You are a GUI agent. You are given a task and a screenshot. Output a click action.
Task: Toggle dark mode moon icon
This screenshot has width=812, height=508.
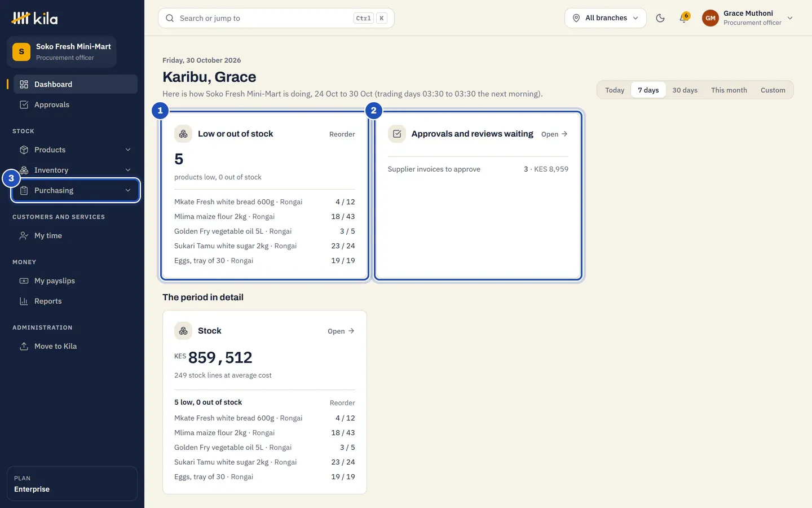660,18
